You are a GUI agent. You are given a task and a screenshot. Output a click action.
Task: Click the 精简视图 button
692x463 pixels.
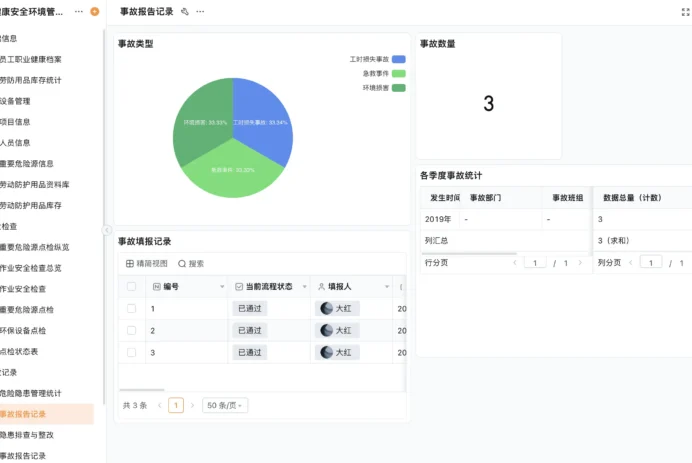click(x=147, y=263)
